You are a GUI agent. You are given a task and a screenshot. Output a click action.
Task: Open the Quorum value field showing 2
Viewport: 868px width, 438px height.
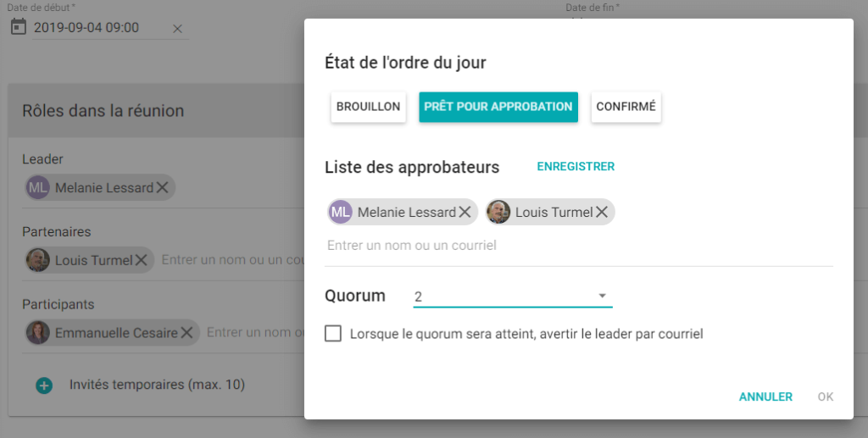pyautogui.click(x=513, y=297)
